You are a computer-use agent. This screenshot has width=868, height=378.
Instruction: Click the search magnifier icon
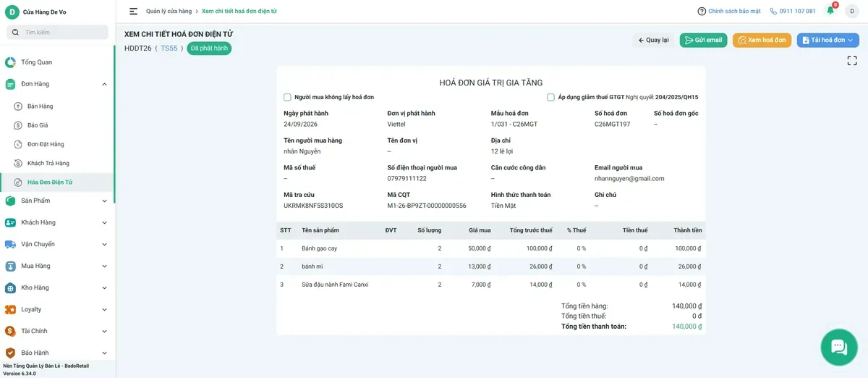click(x=16, y=32)
